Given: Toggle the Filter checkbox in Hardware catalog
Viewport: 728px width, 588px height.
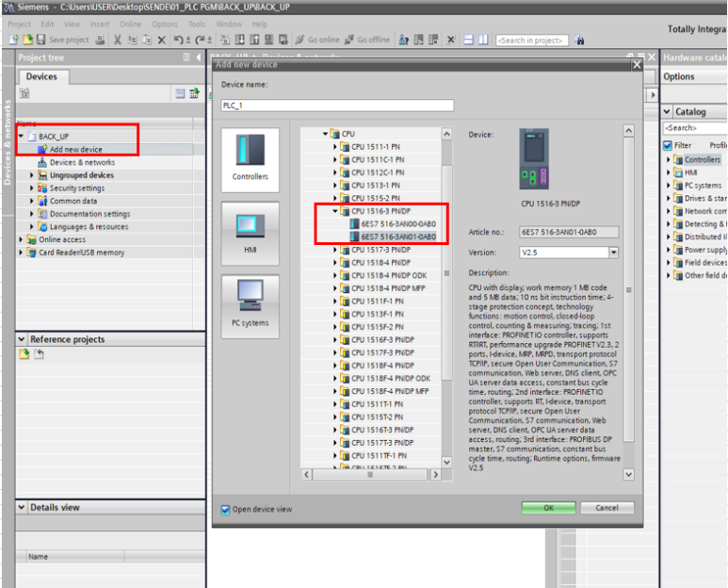Looking at the screenshot, I should point(668,145).
